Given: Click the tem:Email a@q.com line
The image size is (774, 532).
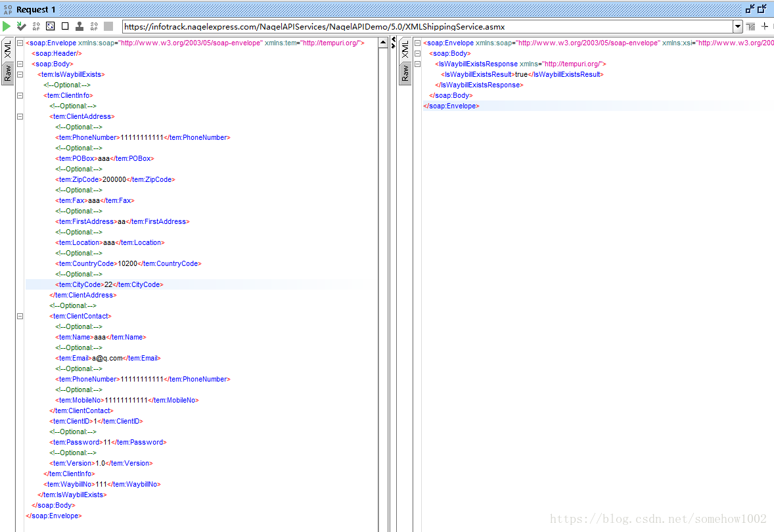Looking at the screenshot, I should coord(108,359).
